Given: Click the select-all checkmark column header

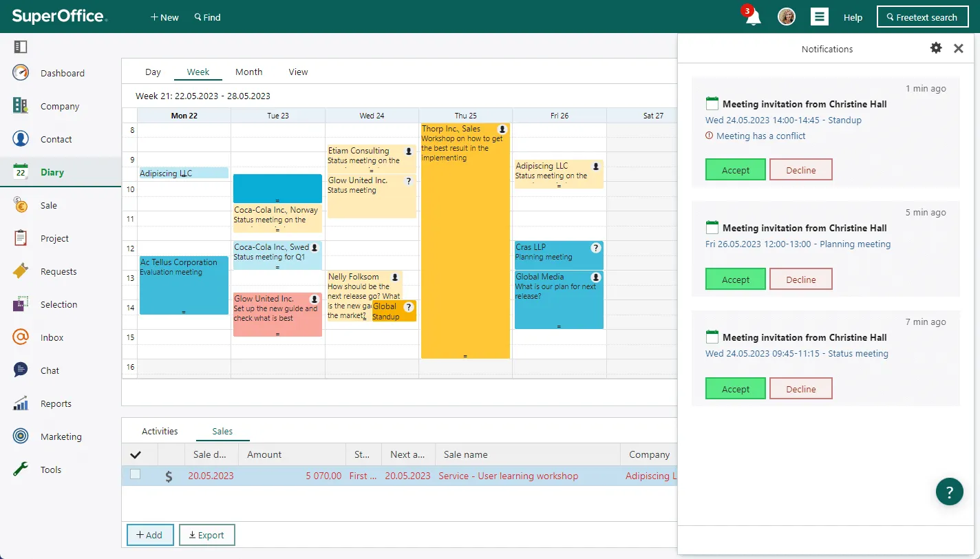Looking at the screenshot, I should (x=136, y=454).
